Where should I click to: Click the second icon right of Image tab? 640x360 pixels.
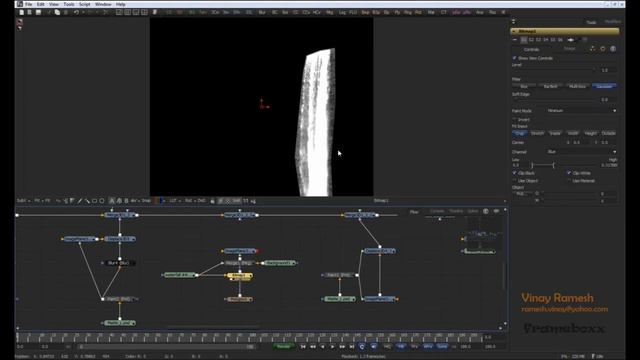603,49
